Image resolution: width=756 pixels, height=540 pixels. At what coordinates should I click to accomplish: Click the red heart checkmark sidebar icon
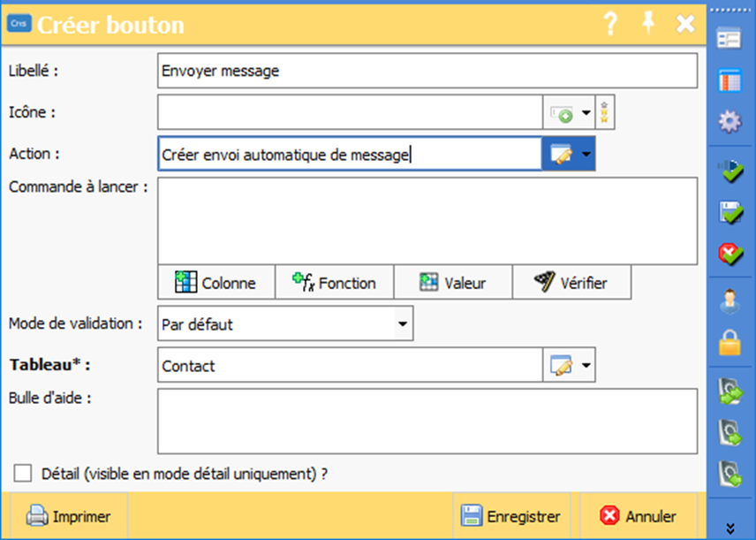tap(730, 255)
